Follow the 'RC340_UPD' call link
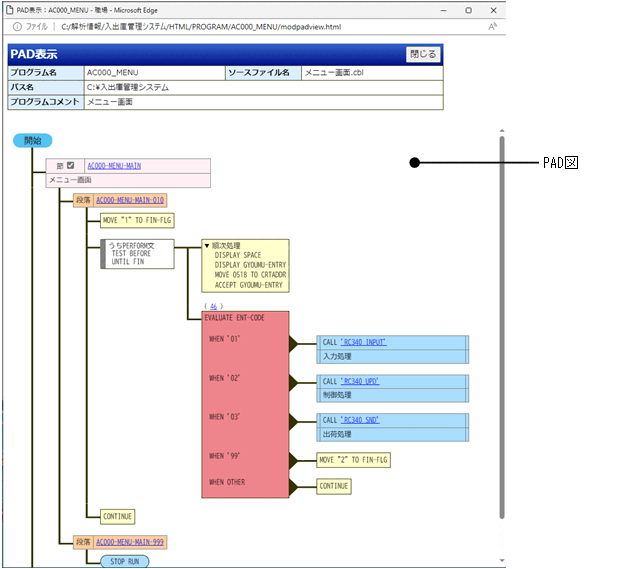The image size is (620, 569). pos(359,381)
